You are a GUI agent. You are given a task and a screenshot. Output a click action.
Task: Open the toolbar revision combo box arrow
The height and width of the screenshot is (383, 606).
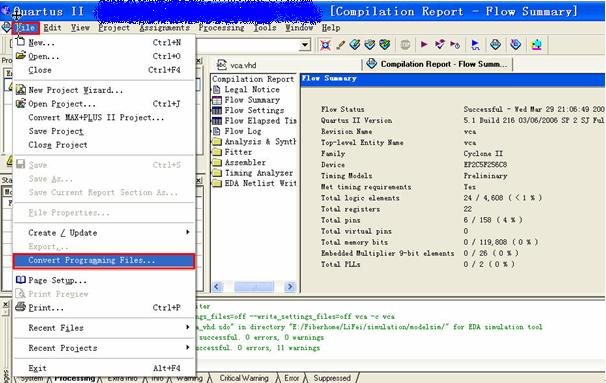click(305, 45)
